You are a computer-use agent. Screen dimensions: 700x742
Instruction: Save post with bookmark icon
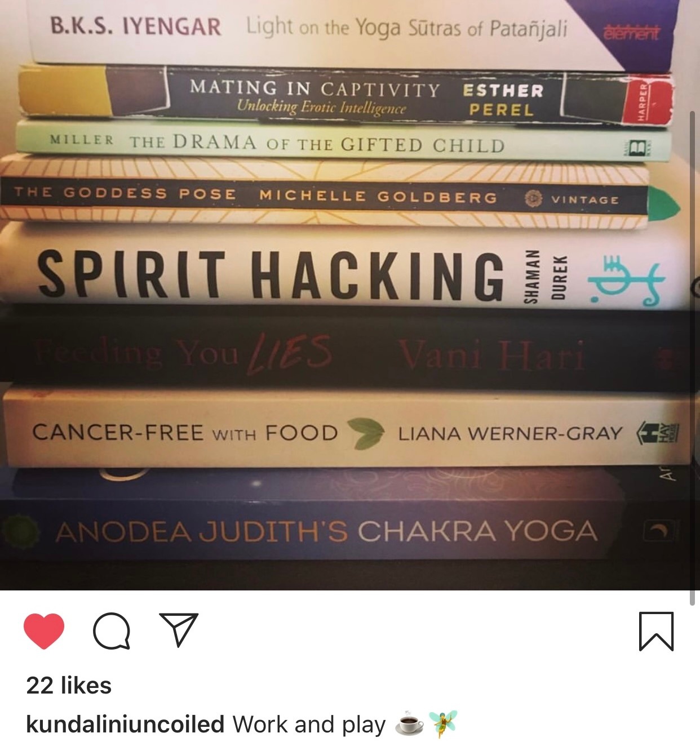click(x=657, y=631)
